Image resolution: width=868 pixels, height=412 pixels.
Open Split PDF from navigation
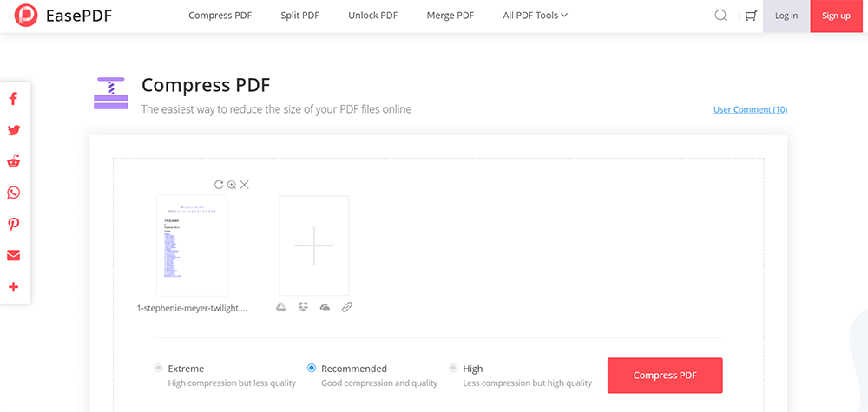coord(300,16)
